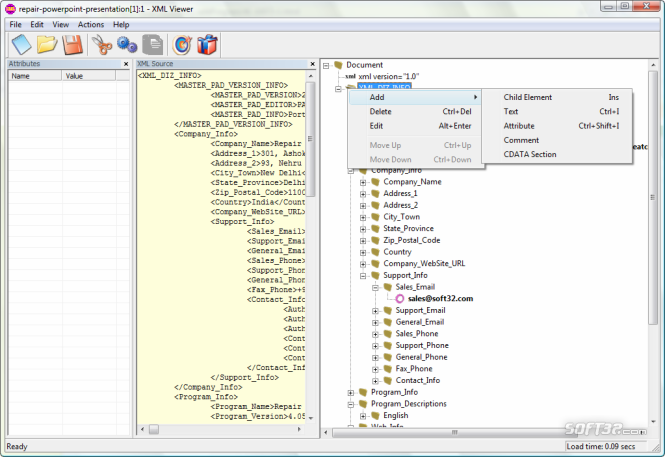Select CDATA Section from the submenu

click(556, 155)
